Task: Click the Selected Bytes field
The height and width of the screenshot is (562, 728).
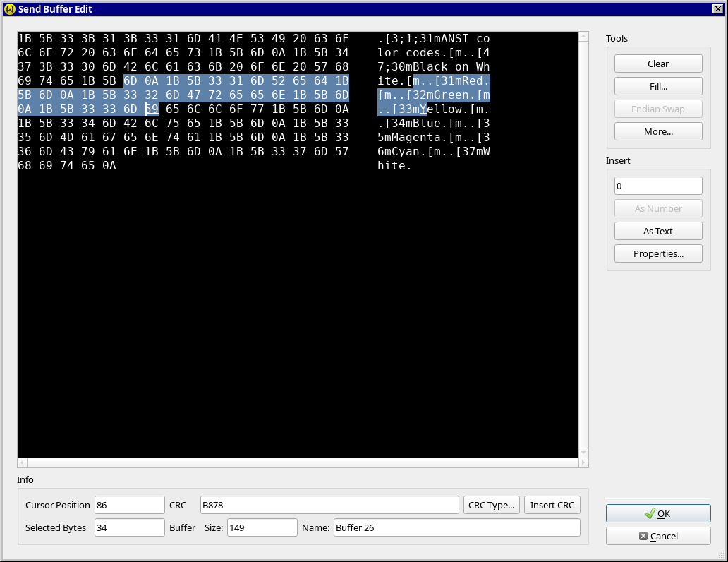Action: [x=129, y=527]
